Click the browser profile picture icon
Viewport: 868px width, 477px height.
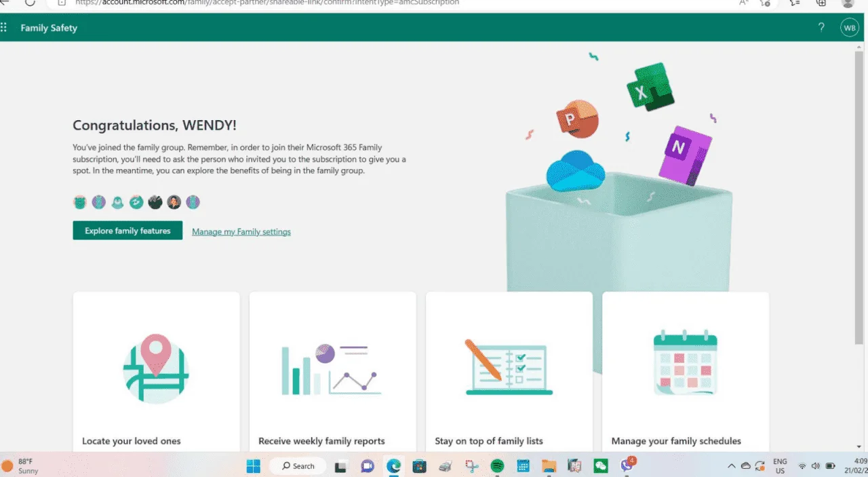click(x=848, y=3)
